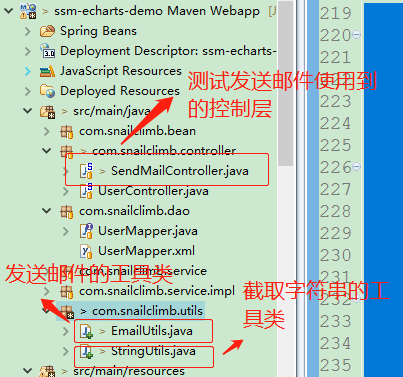Select Deployment Descriptor: ssm-echarts- item
The image size is (403, 377).
tap(168, 51)
